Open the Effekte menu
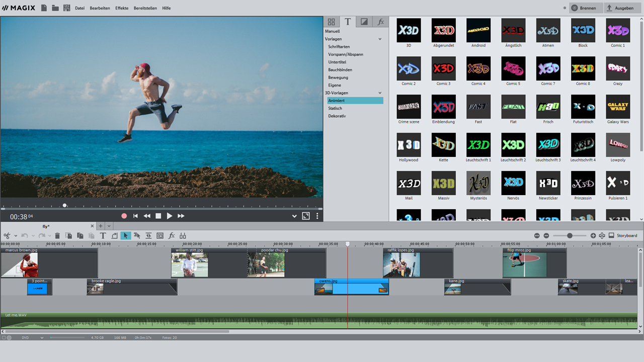The image size is (644, 362). point(121,8)
